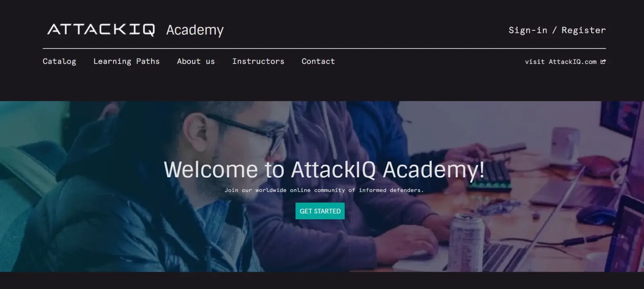Click the Register portion of the sign-in link

click(x=584, y=30)
